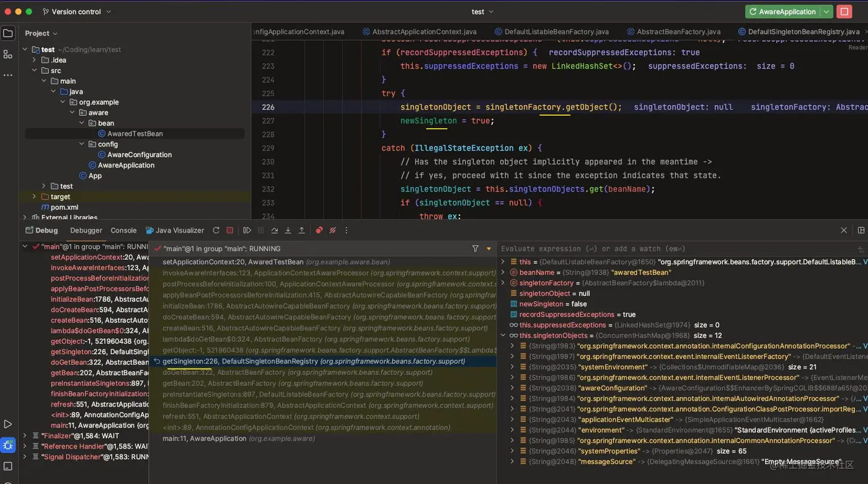This screenshot has height=484, width=868.
Task: Click the Debug tool window title label
Action: click(46, 230)
